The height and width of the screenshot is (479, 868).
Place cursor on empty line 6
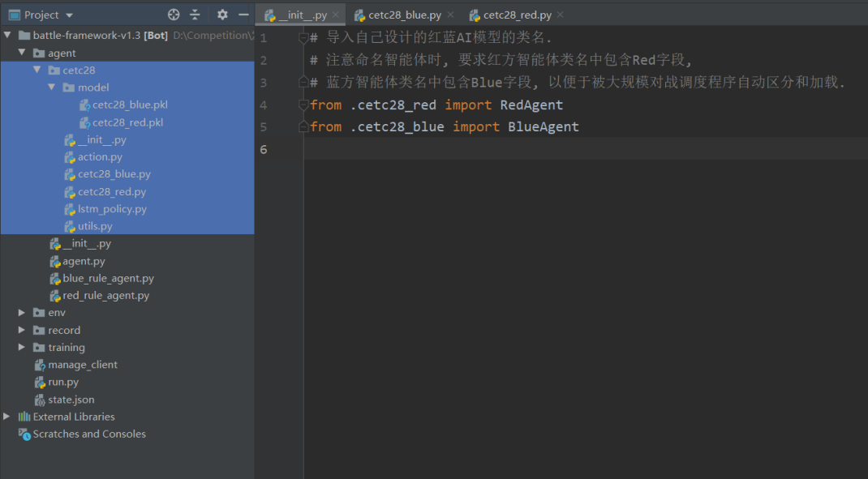pos(586,149)
